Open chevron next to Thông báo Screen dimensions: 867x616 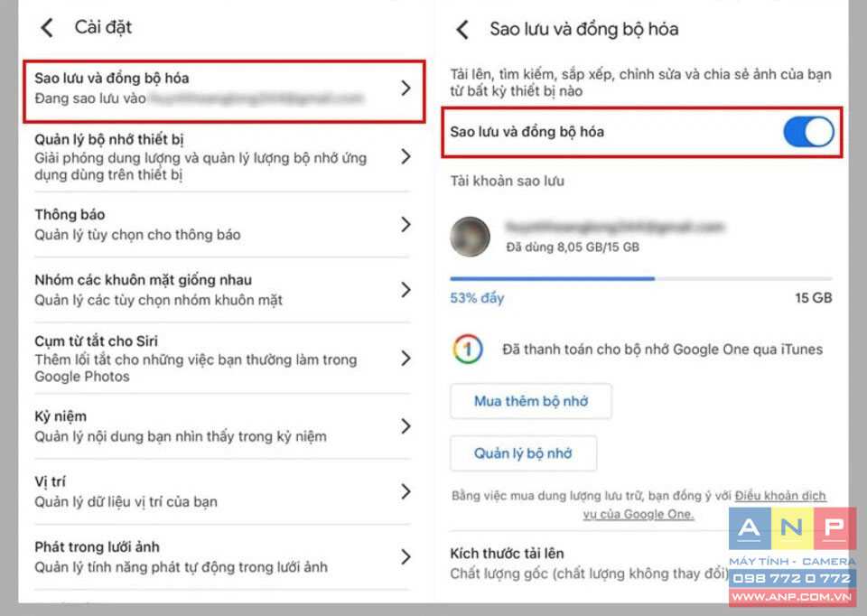406,225
